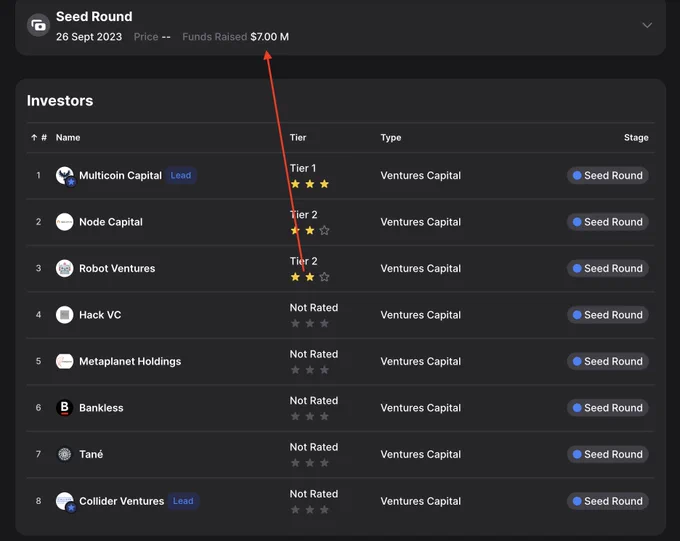The image size is (680, 541).
Task: Open the Bankless investor link
Action: (x=101, y=408)
